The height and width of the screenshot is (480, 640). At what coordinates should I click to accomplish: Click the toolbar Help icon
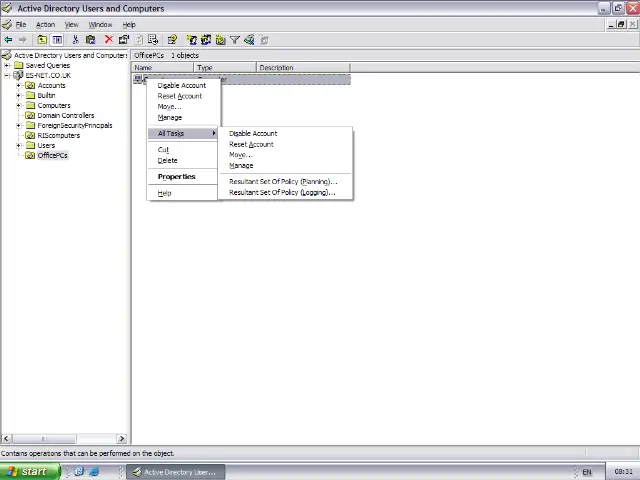pos(172,40)
